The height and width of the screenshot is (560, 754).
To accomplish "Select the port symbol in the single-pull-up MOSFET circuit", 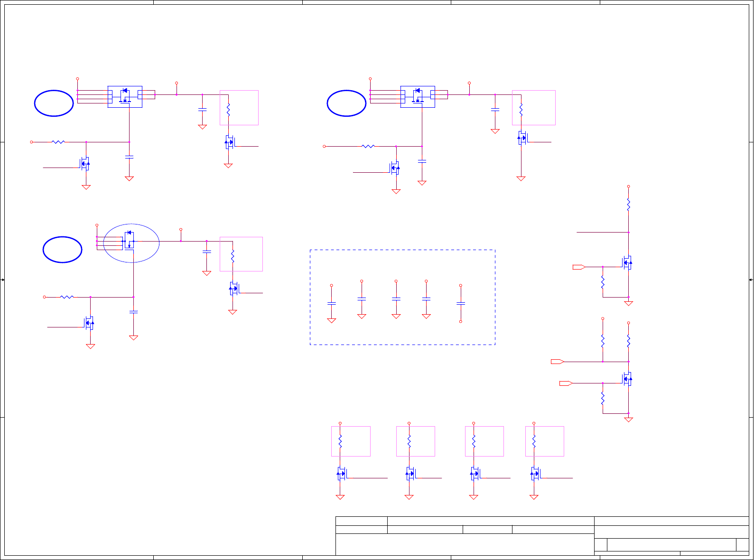I will 579,267.
